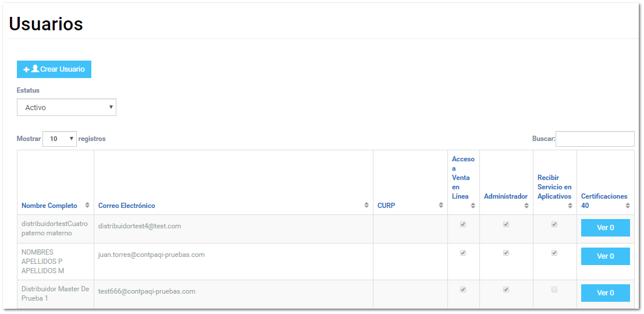Click Ver 0 button for test666 row
Image resolution: width=644 pixels, height=314 pixels.
click(605, 293)
